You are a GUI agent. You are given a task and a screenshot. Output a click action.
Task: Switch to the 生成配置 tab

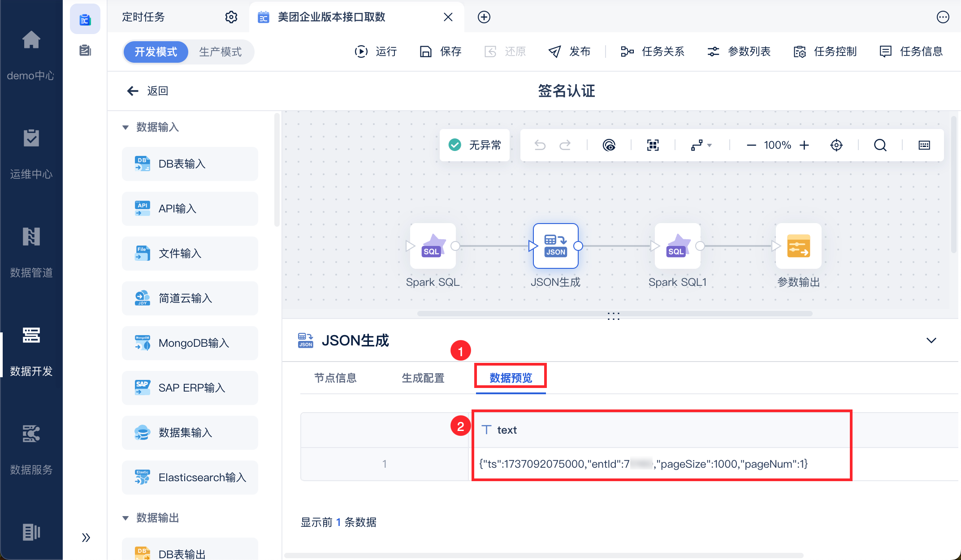pos(423,378)
